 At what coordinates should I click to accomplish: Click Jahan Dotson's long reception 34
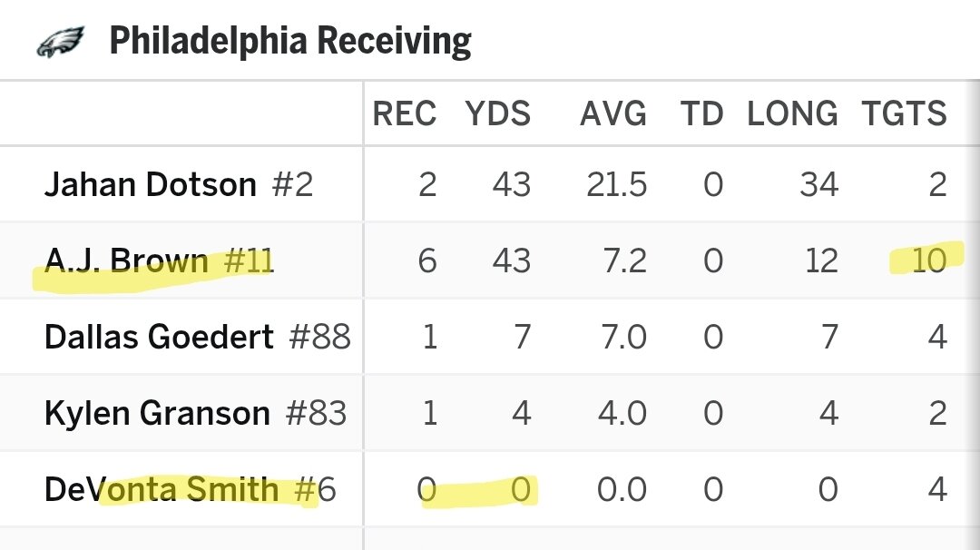(x=819, y=185)
